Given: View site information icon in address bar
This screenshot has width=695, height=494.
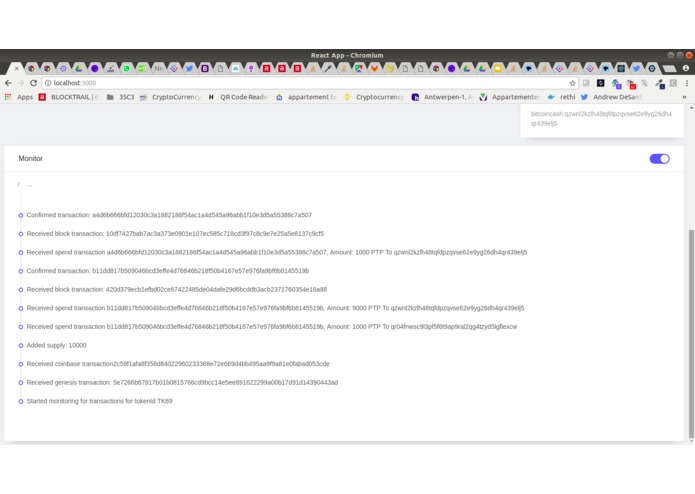Looking at the screenshot, I should click(48, 83).
